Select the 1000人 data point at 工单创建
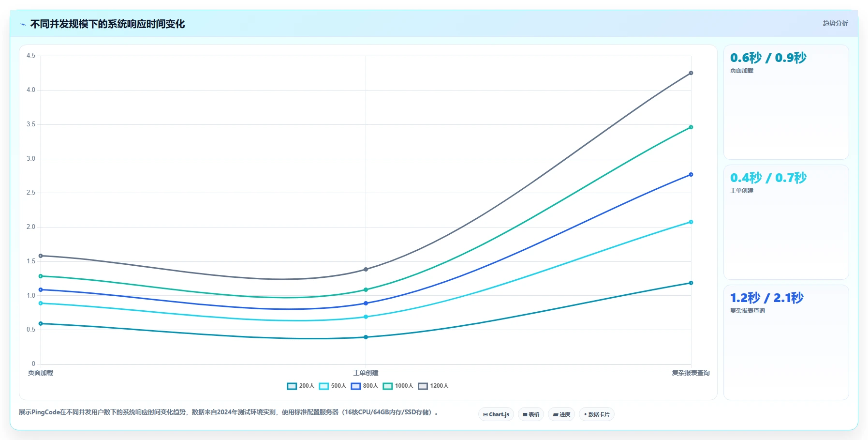868x440 pixels. pos(366,290)
